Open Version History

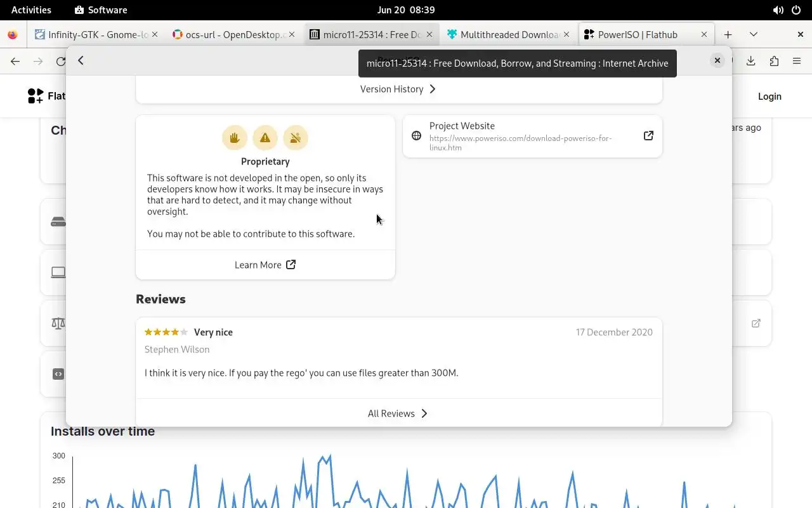pos(398,89)
